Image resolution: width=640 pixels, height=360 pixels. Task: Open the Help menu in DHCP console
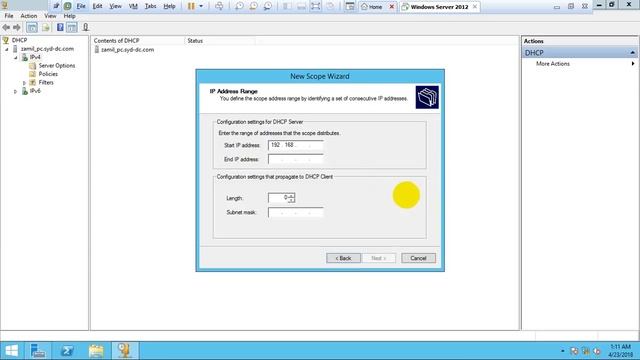69,16
